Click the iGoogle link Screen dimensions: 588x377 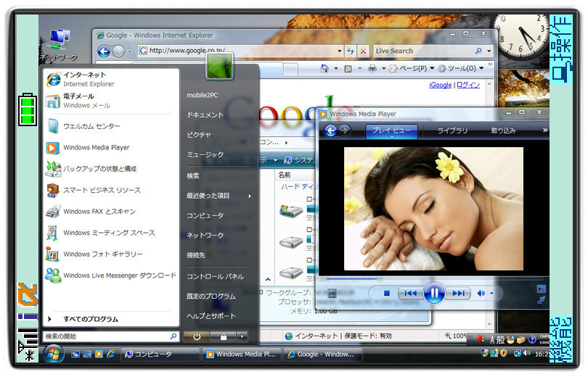point(440,85)
